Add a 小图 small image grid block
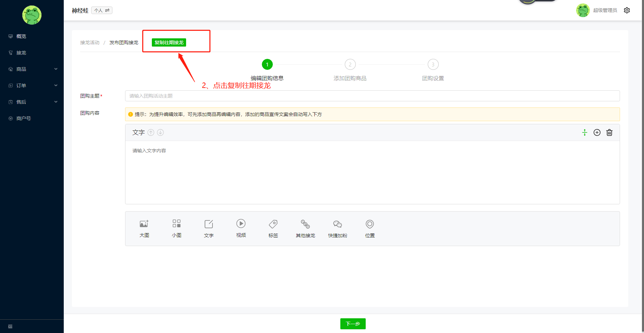The image size is (644, 333). (177, 229)
